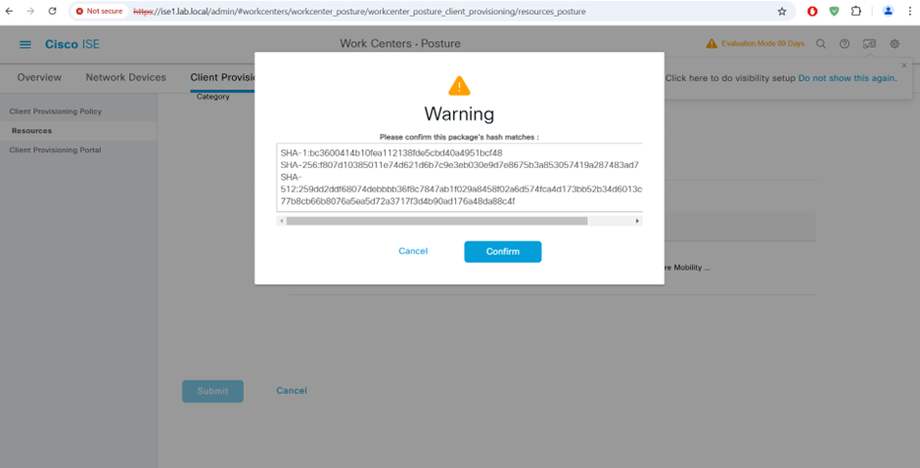
Task: Click Cancel next to Submit
Action: (292, 391)
